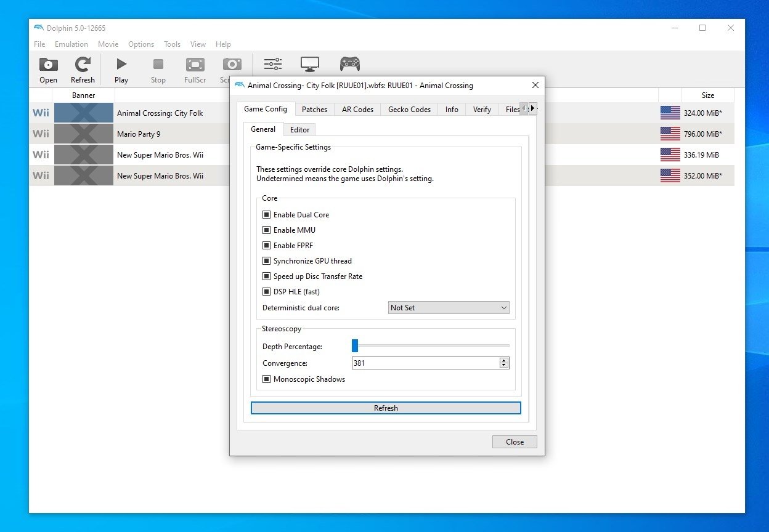Start emulation with the Play icon
This screenshot has height=532, width=769.
pos(121,64)
